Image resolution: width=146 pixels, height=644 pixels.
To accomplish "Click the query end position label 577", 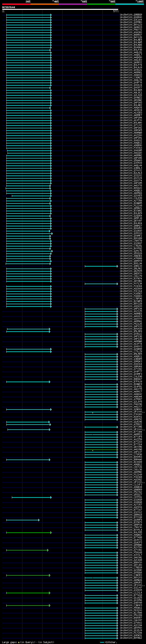I will pos(115,11).
